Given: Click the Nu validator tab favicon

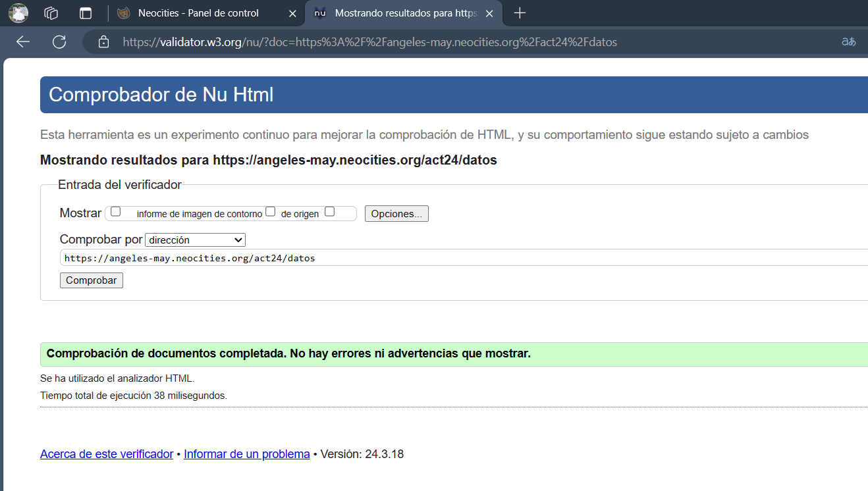Looking at the screenshot, I should 321,13.
